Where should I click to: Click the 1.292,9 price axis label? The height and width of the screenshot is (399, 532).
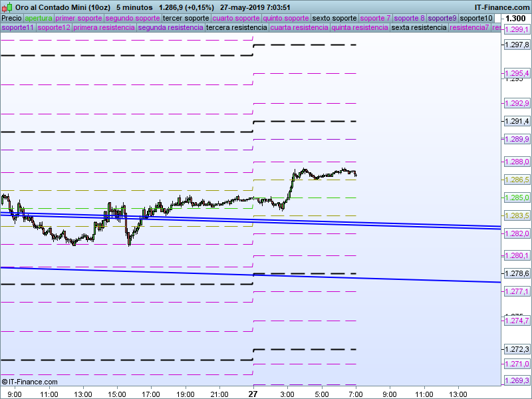[517, 103]
